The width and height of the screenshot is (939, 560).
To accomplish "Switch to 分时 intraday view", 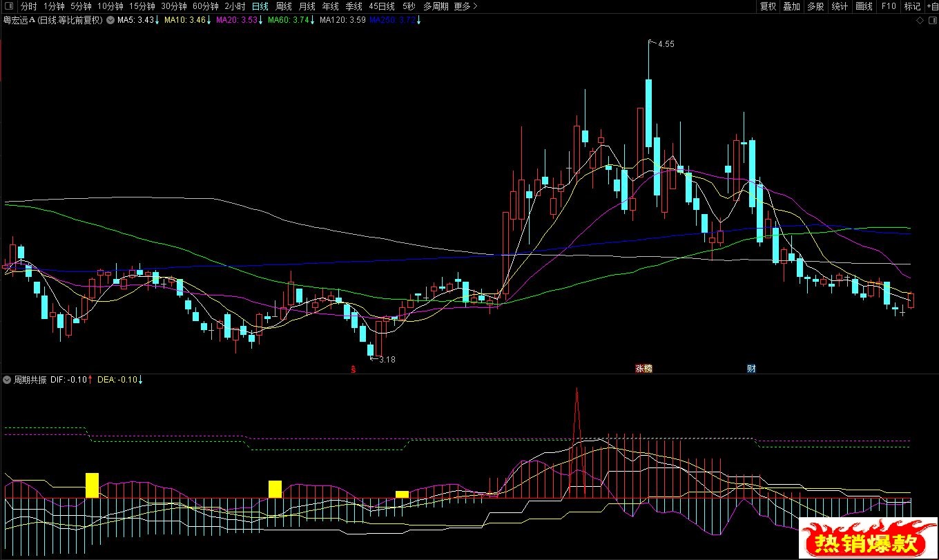I will 28,6.
